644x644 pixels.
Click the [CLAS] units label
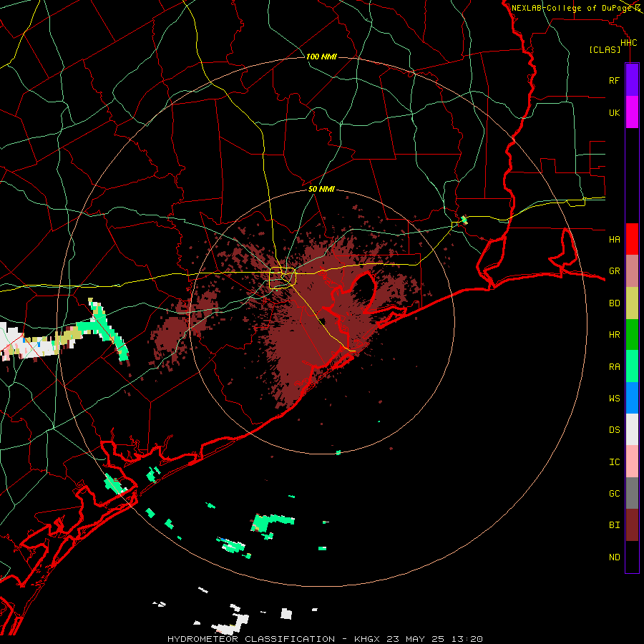coord(605,50)
